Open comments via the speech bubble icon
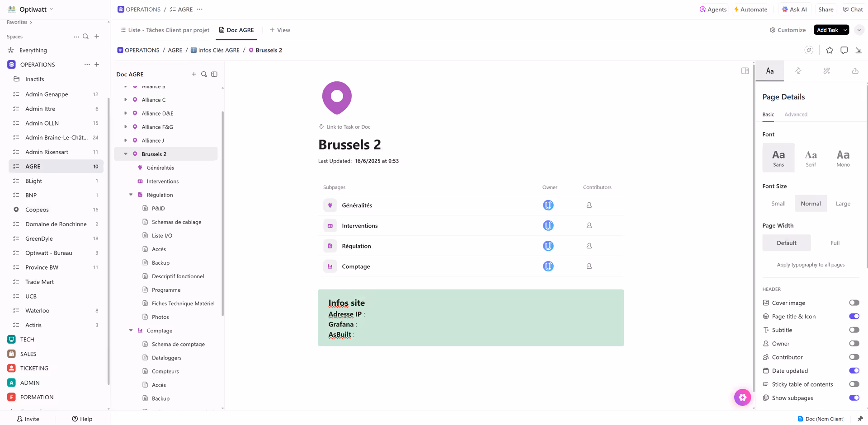 pos(844,50)
